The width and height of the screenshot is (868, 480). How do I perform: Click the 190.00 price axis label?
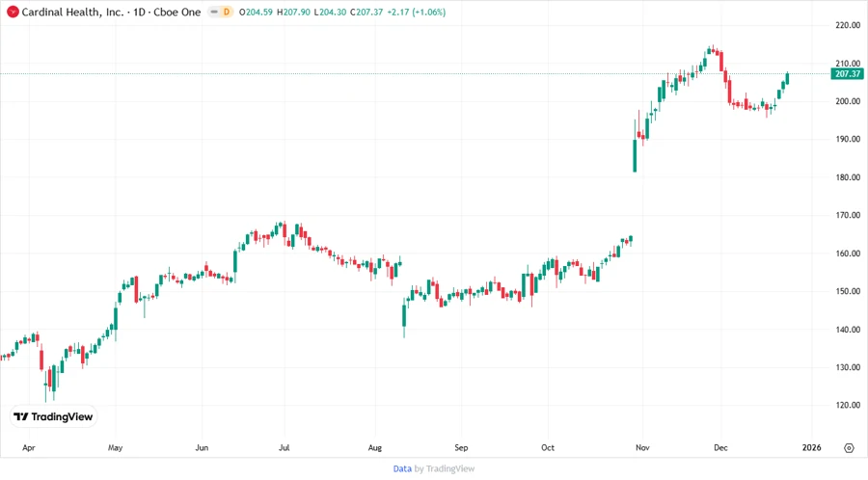848,139
